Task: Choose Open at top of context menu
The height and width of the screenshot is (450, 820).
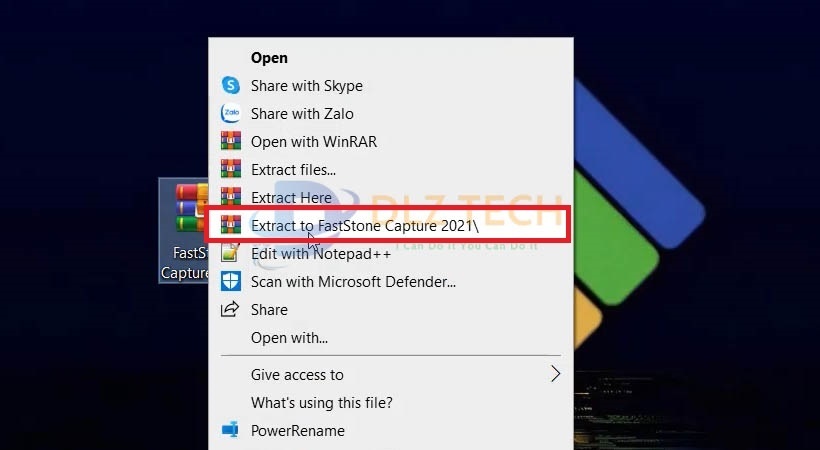Action: pyautogui.click(x=269, y=58)
